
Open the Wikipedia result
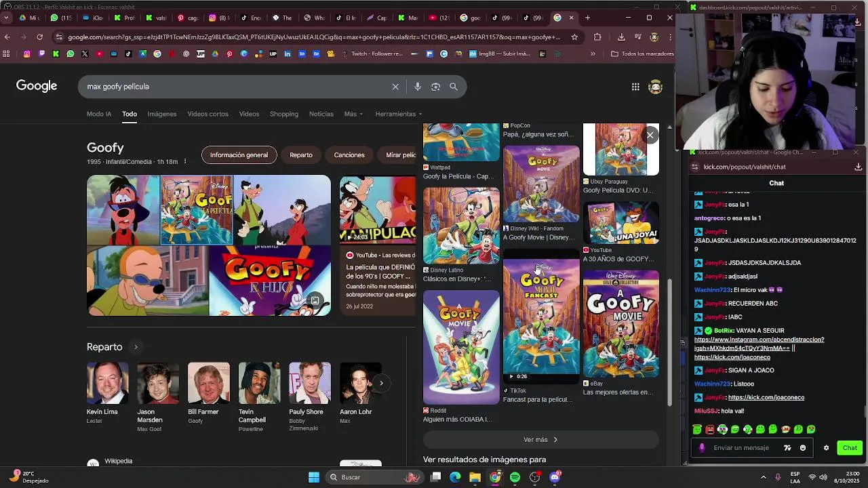[118, 462]
